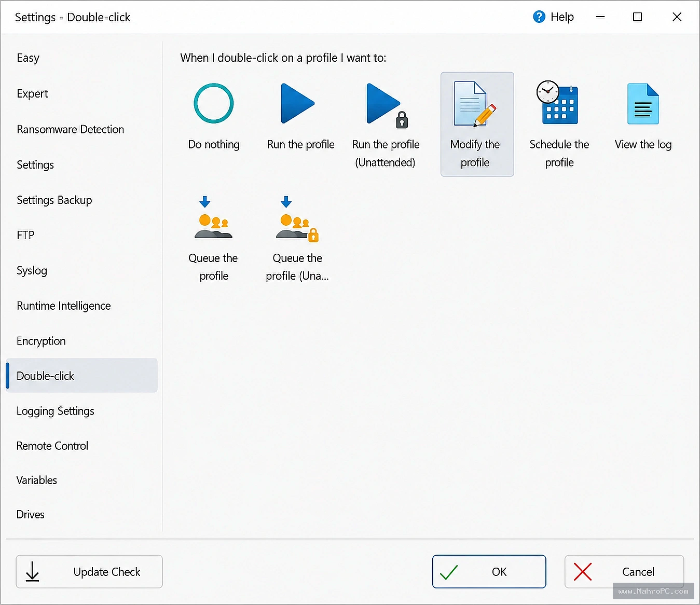Open Logging Settings page

click(x=81, y=411)
